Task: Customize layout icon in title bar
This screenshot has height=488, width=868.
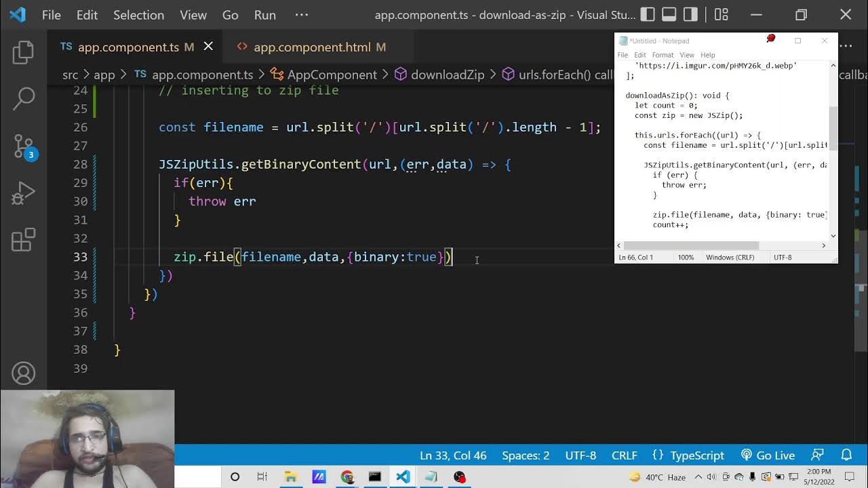Action: 722,14
